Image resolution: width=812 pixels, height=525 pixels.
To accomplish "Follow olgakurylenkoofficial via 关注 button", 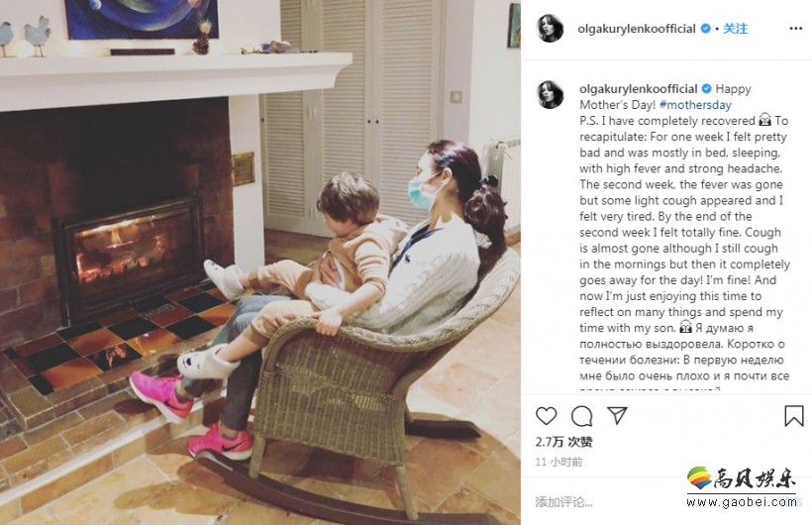I will (x=735, y=29).
